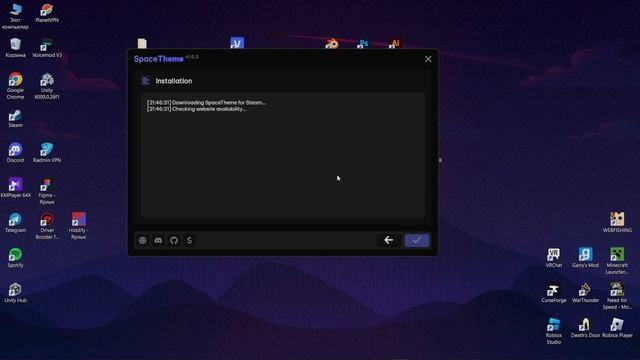The height and width of the screenshot is (360, 640).
Task: Select the Steam desktop shortcut
Action: [16, 118]
